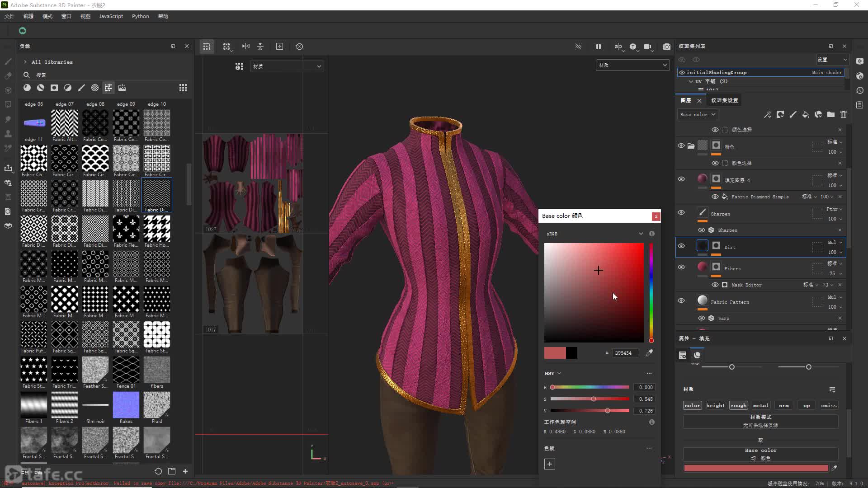Filter assets by materials sphere icon
The image size is (868, 488).
click(x=27, y=88)
